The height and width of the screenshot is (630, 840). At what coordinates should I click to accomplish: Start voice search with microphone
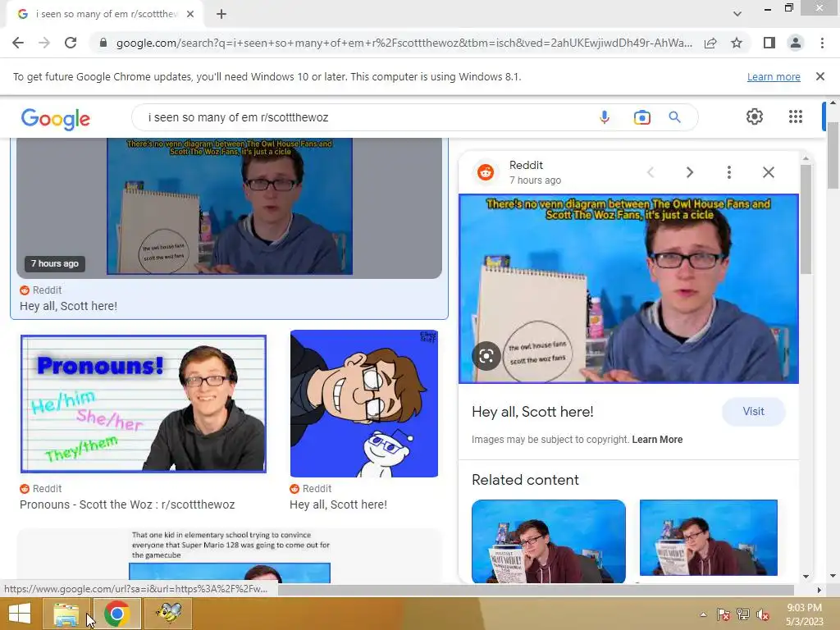(x=605, y=117)
